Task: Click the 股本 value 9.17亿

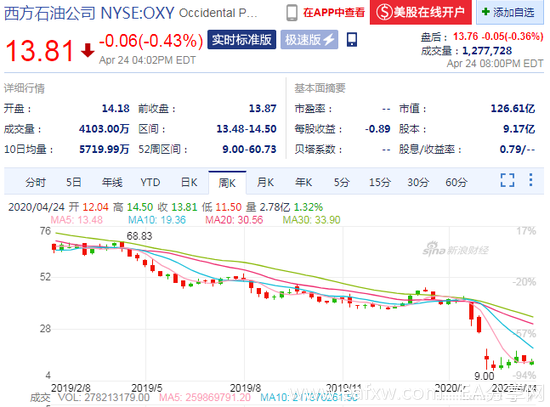Action: pyautogui.click(x=519, y=129)
